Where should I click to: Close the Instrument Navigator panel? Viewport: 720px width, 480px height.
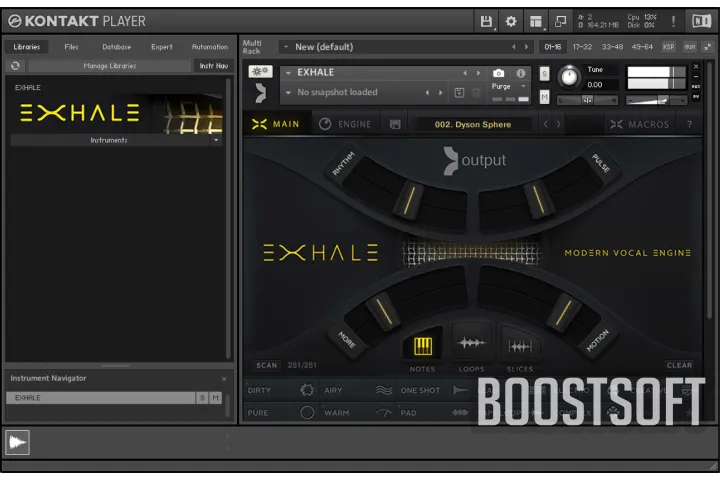[224, 379]
